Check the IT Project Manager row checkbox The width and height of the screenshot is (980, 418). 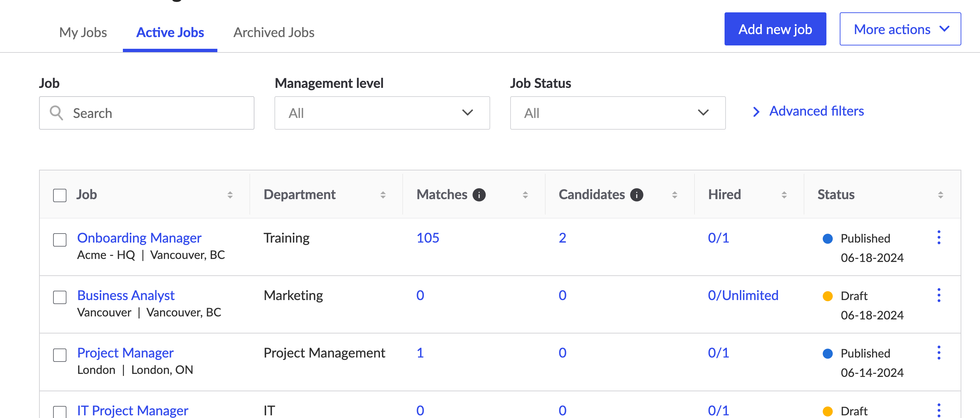pyautogui.click(x=60, y=412)
